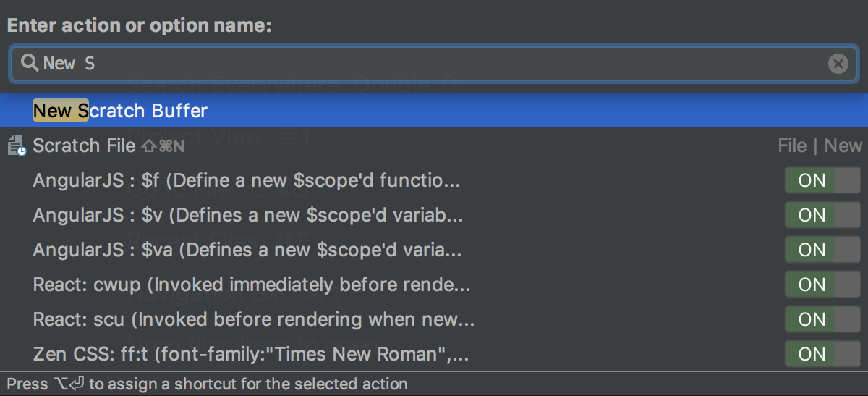Image resolution: width=868 pixels, height=396 pixels.
Task: Select the Scratch File action
Action: click(84, 146)
